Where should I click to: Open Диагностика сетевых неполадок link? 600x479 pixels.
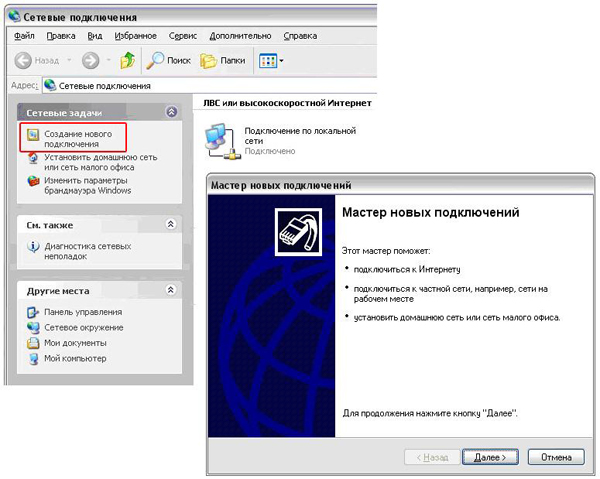[88, 251]
